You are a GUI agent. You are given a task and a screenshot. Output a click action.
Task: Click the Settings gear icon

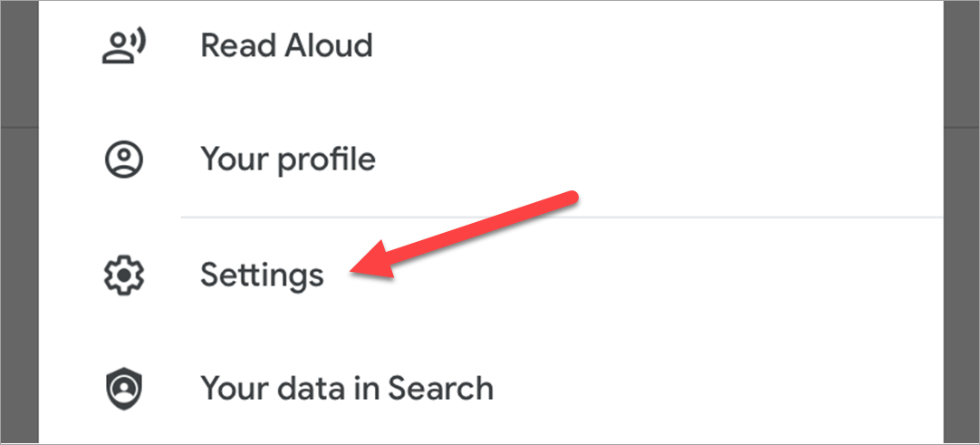[x=123, y=274]
